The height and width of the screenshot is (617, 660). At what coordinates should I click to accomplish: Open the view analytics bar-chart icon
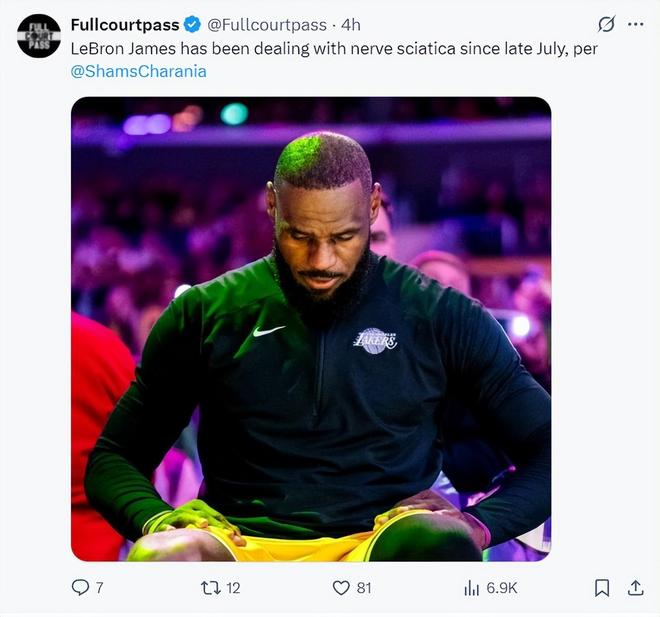pos(471,588)
